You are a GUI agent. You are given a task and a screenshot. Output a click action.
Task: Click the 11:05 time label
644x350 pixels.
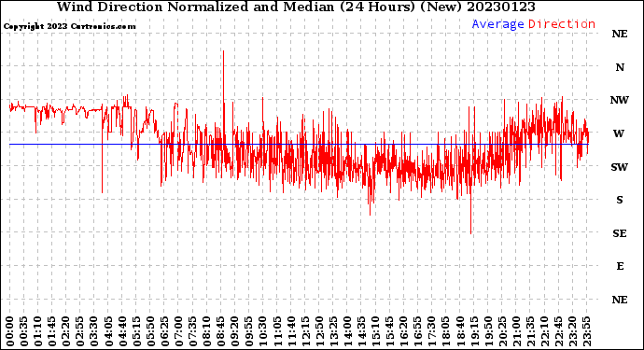277,332
